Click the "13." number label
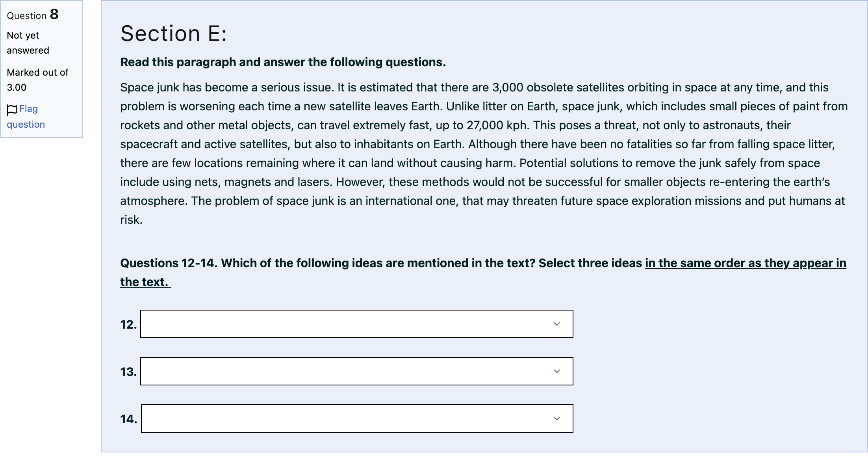The height and width of the screenshot is (465, 868). tap(128, 372)
